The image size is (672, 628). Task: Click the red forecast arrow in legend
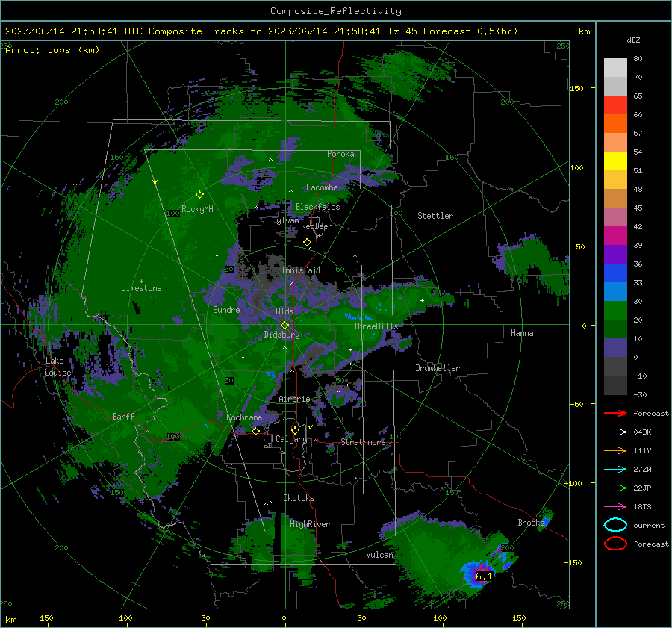[x=615, y=413]
